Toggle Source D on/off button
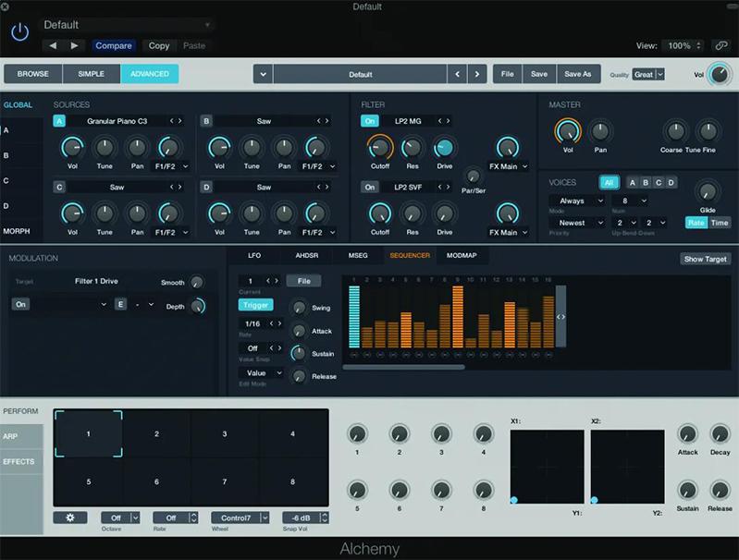The width and height of the screenshot is (739, 560). click(x=206, y=187)
